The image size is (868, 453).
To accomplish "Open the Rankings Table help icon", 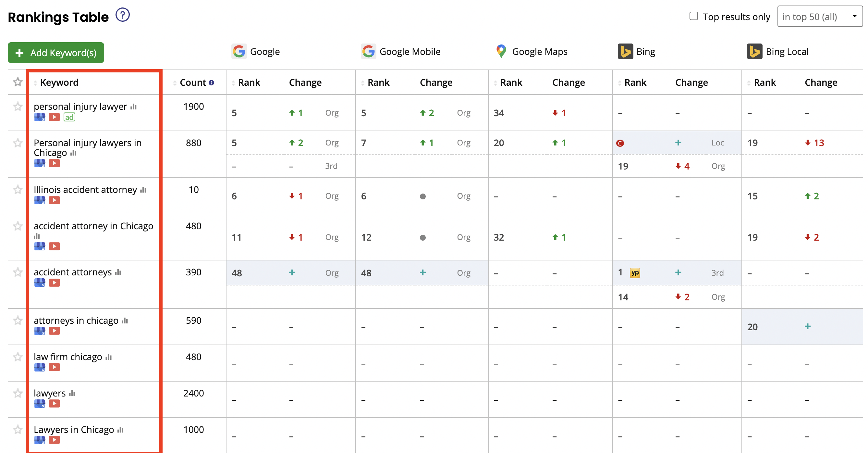I will click(x=122, y=15).
